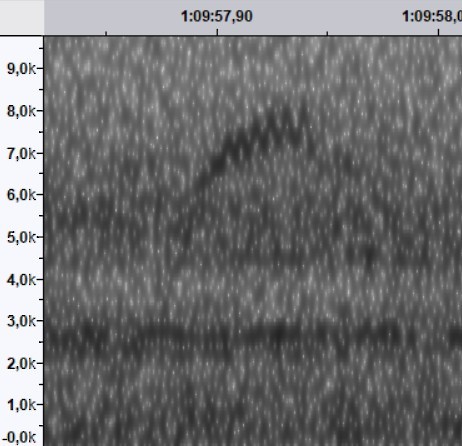The width and height of the screenshot is (462, 446).
Task: Click the 1,0k frequency scale label
Action: point(21,405)
